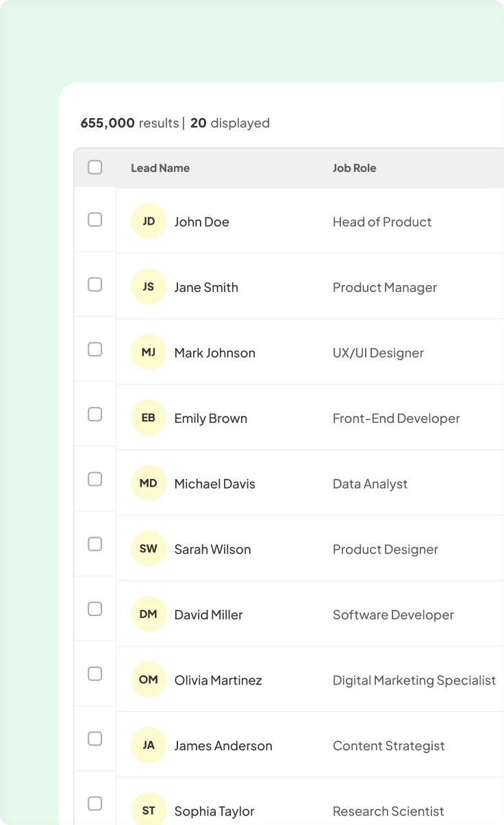Image resolution: width=504 pixels, height=825 pixels.
Task: Open lead Jane Smith
Action: pyautogui.click(x=206, y=287)
